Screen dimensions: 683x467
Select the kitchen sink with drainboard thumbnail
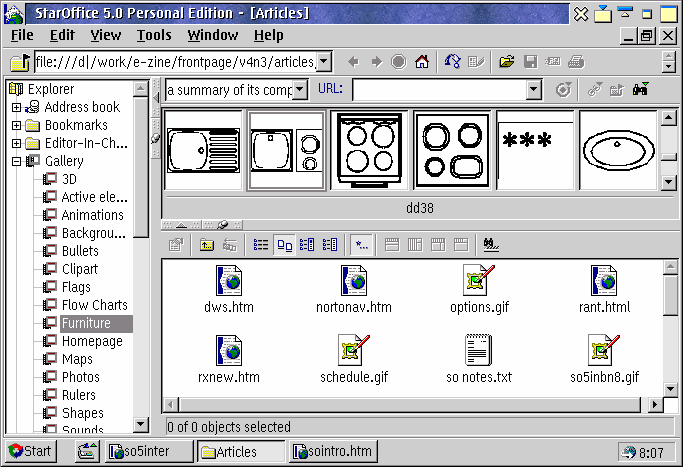[203, 150]
